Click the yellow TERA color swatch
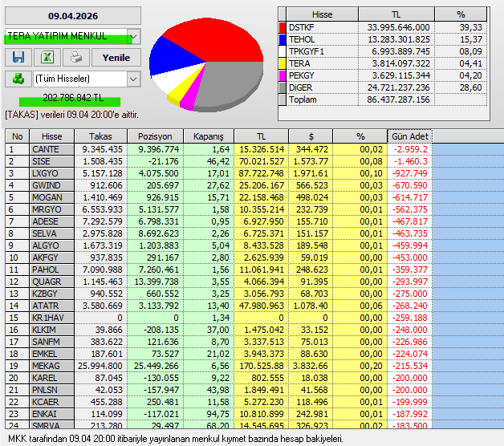The width and height of the screenshot is (504, 446). click(x=282, y=63)
